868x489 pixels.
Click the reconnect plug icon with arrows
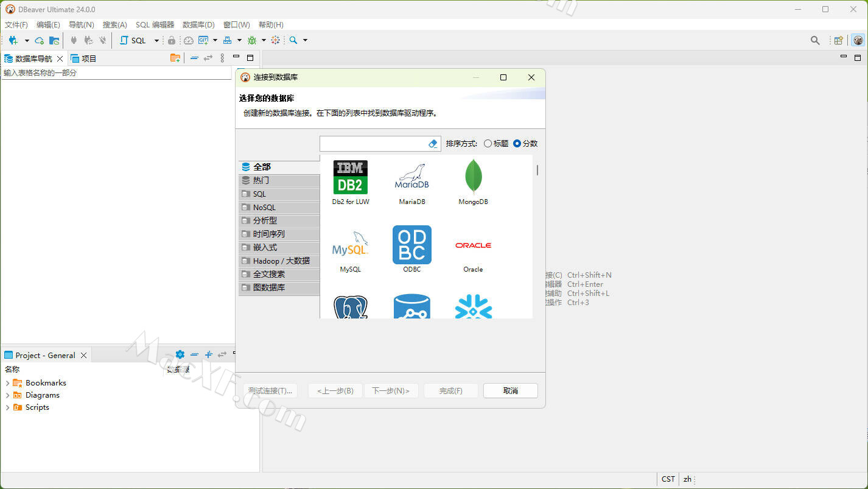88,40
